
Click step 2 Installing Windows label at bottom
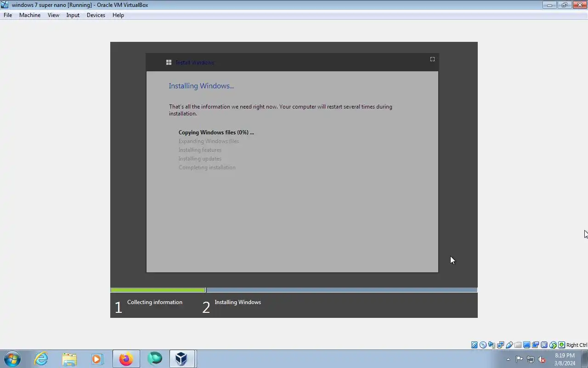(x=237, y=302)
